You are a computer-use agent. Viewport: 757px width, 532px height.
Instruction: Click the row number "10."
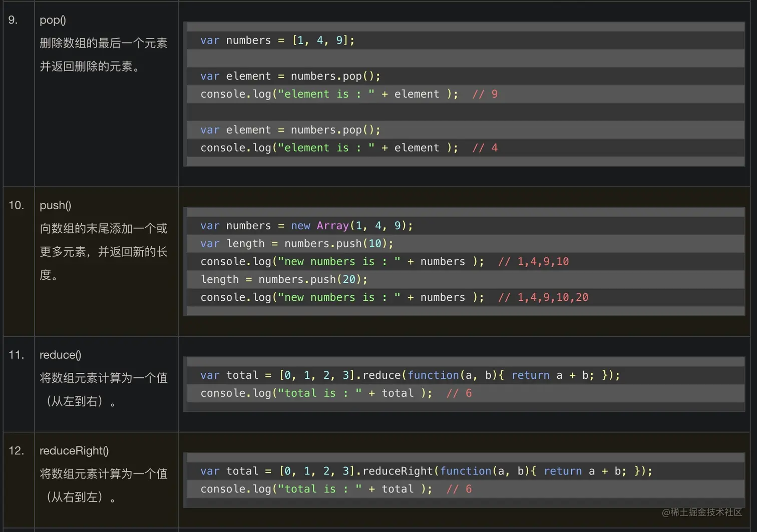(x=16, y=205)
